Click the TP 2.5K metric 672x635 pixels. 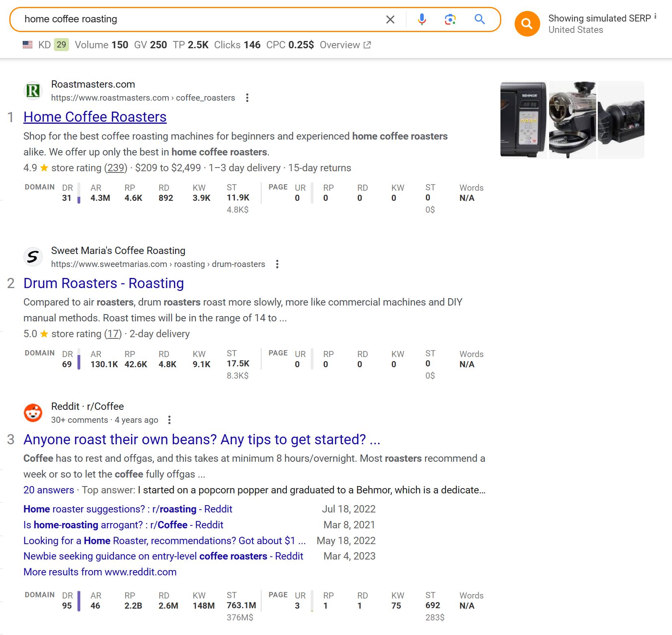point(191,45)
